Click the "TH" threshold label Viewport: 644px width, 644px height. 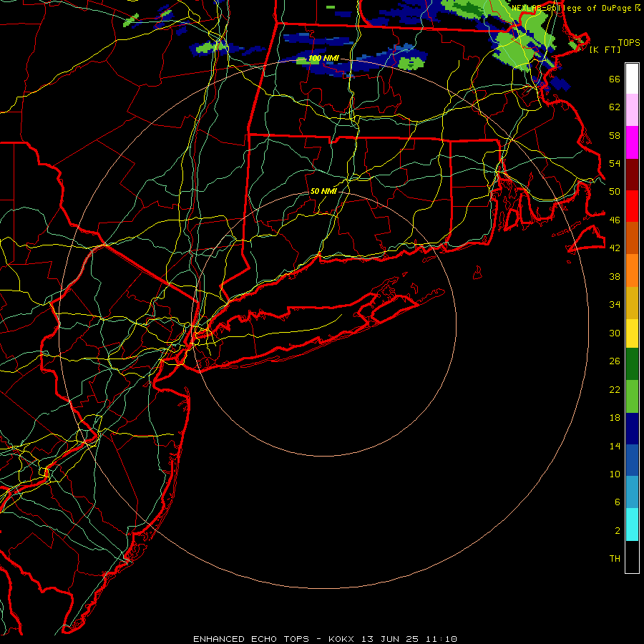(615, 559)
